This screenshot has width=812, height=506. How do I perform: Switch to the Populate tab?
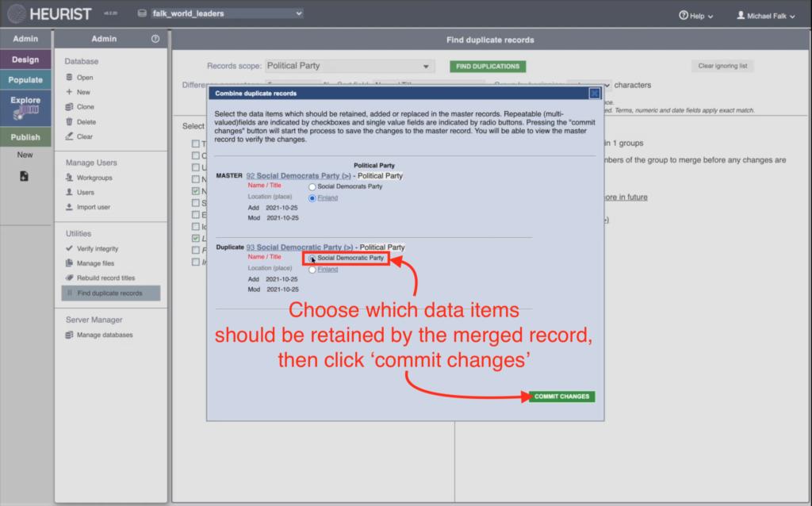pyautogui.click(x=25, y=80)
